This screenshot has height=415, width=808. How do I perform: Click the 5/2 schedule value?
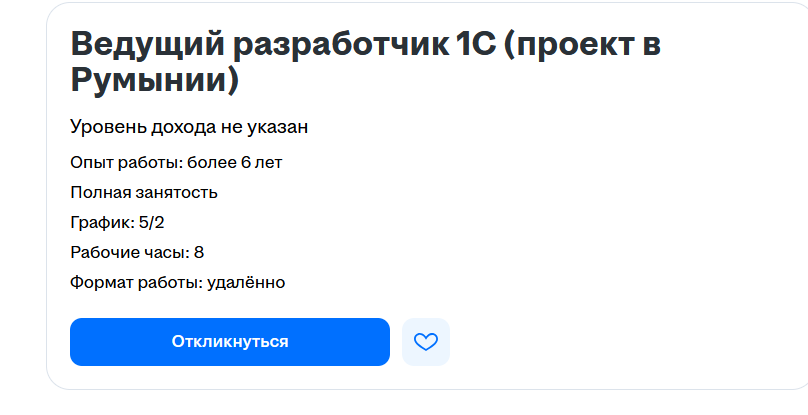point(152,222)
